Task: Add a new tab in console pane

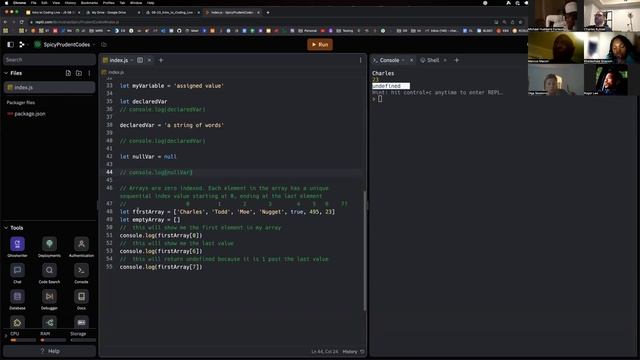Action: click(x=457, y=60)
